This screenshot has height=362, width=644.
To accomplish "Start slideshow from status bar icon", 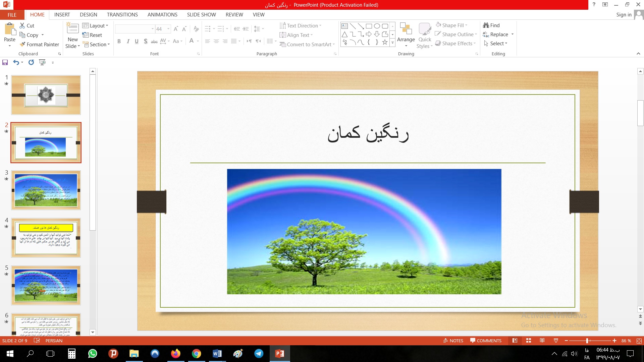I will coord(556,341).
